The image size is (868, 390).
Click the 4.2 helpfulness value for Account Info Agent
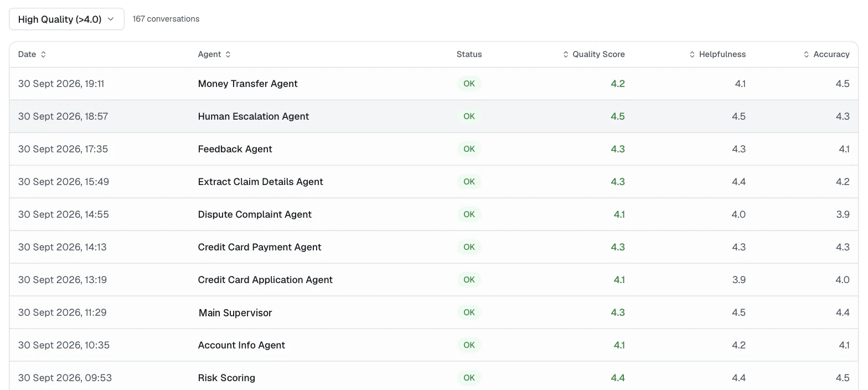pyautogui.click(x=739, y=345)
